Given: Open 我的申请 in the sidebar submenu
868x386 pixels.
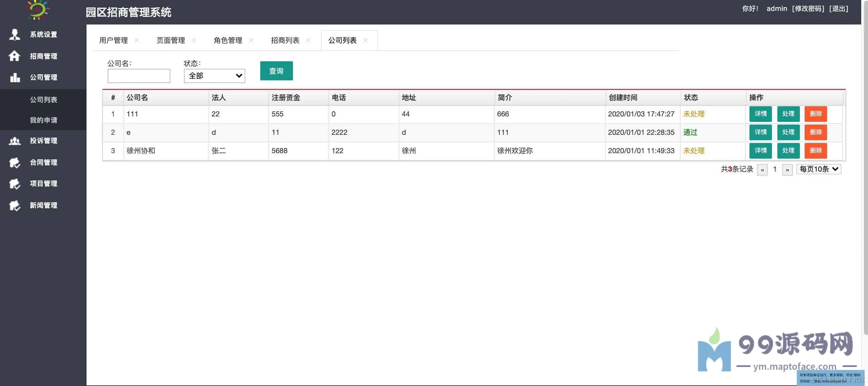Looking at the screenshot, I should point(43,120).
